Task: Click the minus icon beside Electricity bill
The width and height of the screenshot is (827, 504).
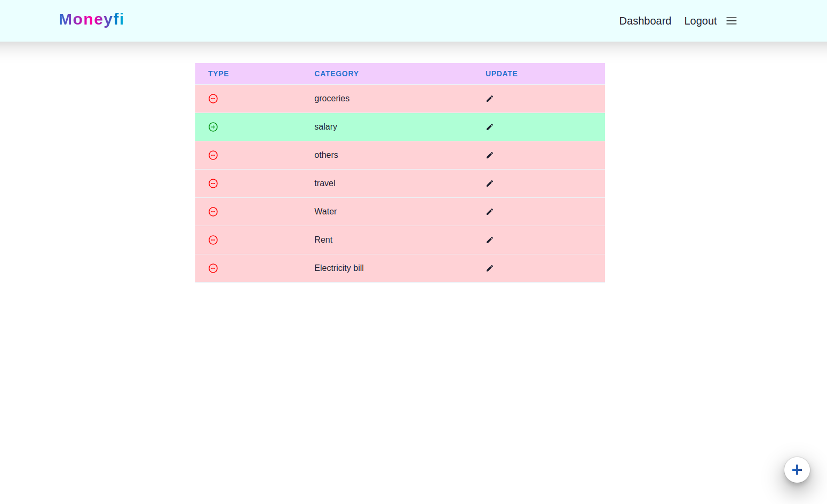Action: (x=213, y=268)
